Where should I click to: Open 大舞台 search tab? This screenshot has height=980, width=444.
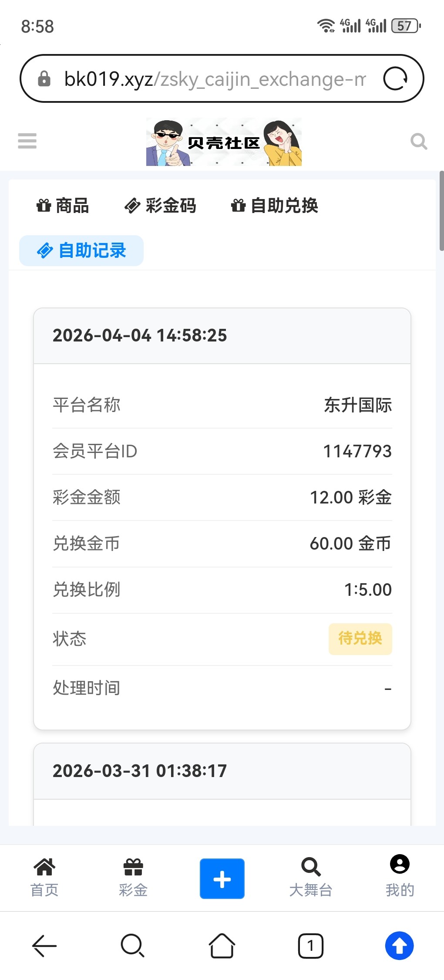311,878
